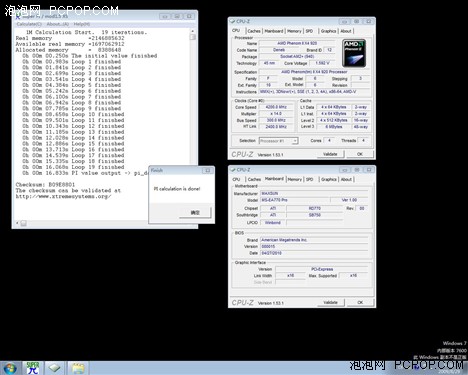This screenshot has height=375, width=468.
Task: Open SPD tab in upper CPU-Z window
Action: [309, 31]
